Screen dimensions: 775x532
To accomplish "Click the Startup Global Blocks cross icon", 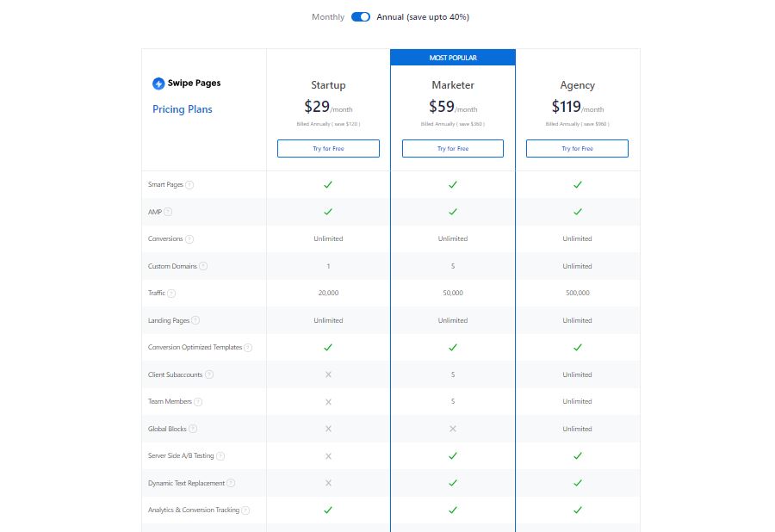I will 328,429.
